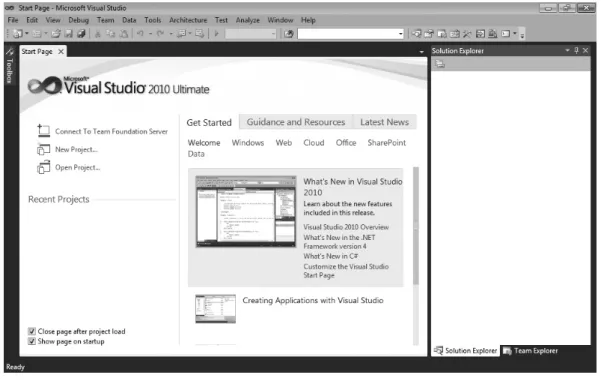Click the Other Windows toolbar icon
Viewport: 601px width, 381px height.
[x=506, y=34]
